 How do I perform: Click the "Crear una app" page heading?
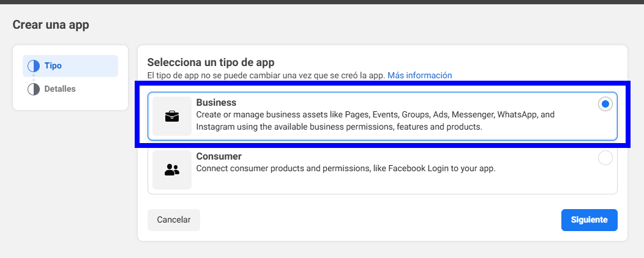coord(51,25)
